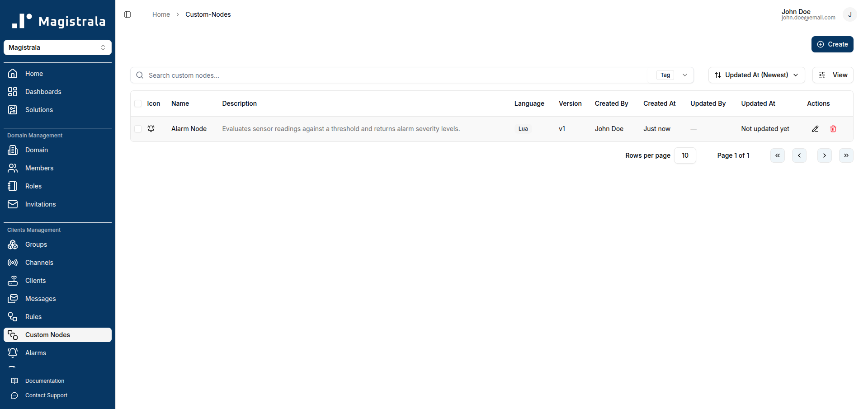This screenshot has height=409, width=868.
Task: Click the Not updated yet cell
Action: pos(765,129)
